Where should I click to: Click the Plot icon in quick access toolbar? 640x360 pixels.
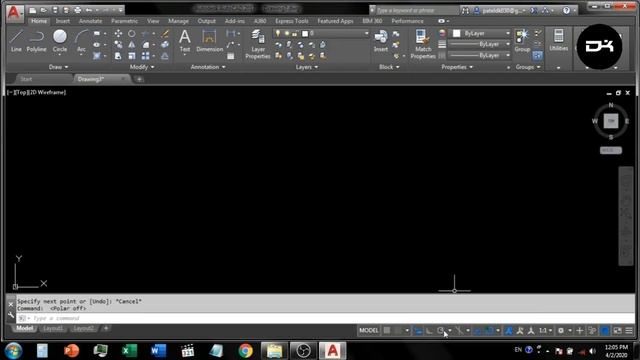coord(77,10)
